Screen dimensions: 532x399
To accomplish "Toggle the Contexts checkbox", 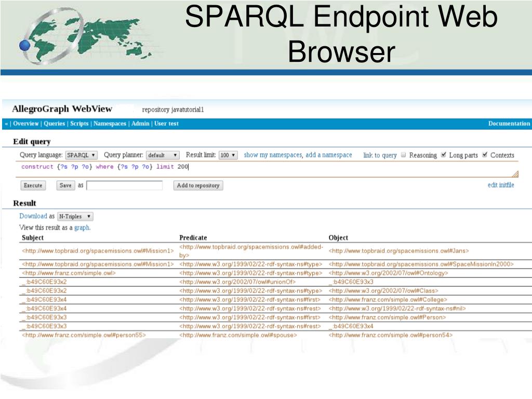I will click(x=485, y=155).
